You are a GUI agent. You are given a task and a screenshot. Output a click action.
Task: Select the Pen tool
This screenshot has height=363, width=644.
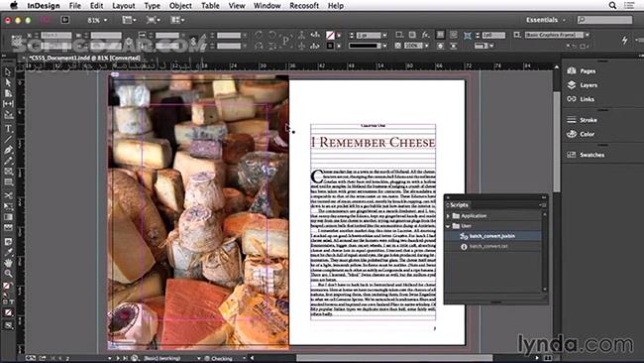pyautogui.click(x=8, y=150)
